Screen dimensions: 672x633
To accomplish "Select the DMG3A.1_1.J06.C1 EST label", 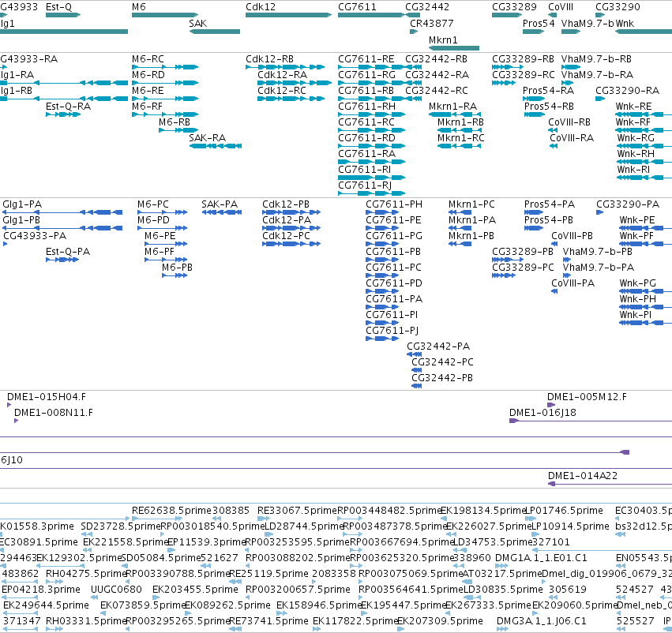I will (x=542, y=620).
